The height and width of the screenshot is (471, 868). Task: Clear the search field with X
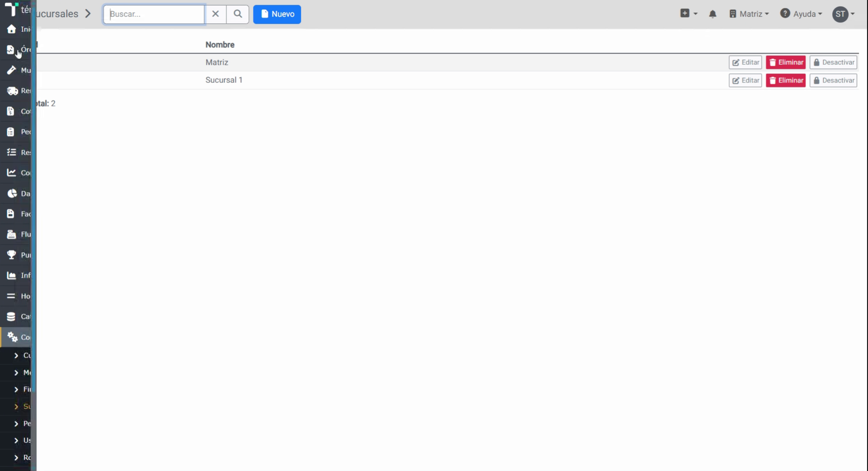click(x=215, y=14)
